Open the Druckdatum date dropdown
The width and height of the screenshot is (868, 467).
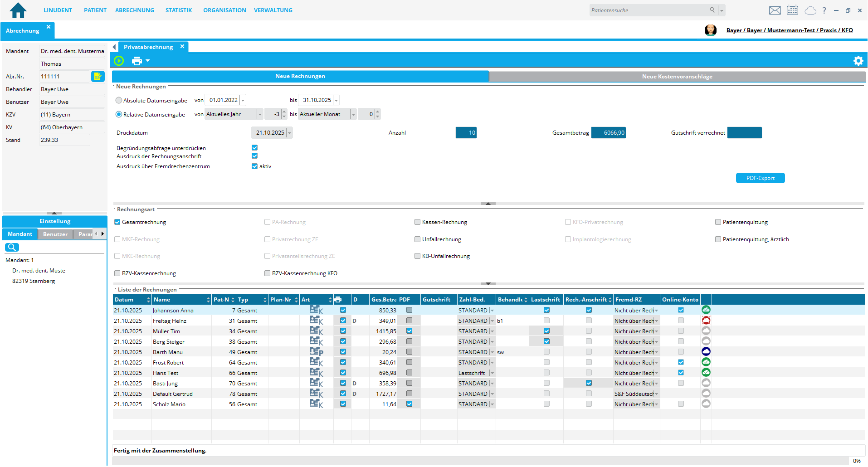(x=289, y=133)
